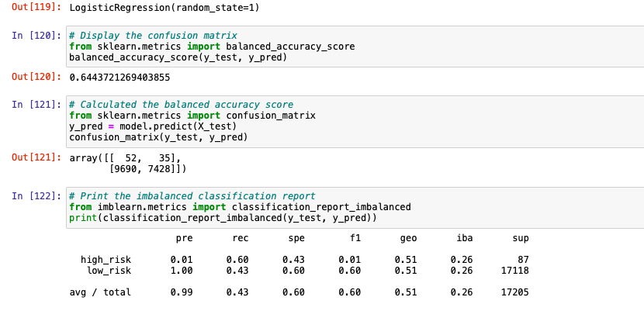Click the In [120] code cell

pyautogui.click(x=355, y=47)
